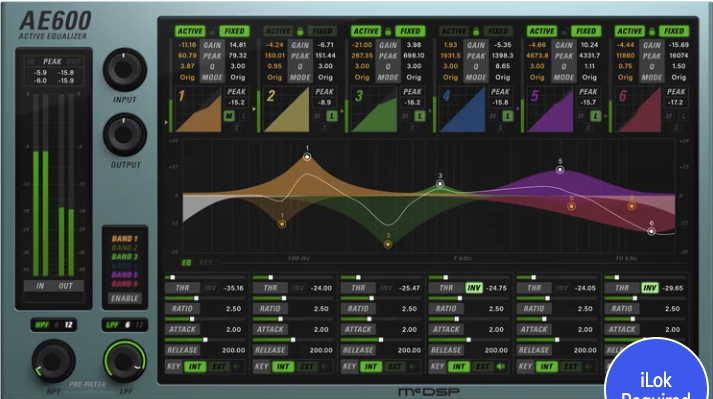Enable key listen speaker on band 3

coord(412,366)
